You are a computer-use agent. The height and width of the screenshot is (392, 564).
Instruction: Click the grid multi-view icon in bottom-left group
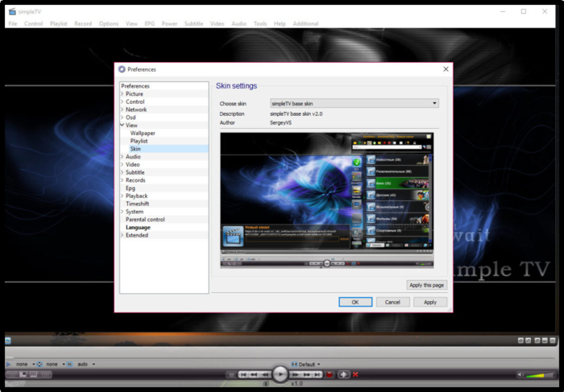point(34,374)
